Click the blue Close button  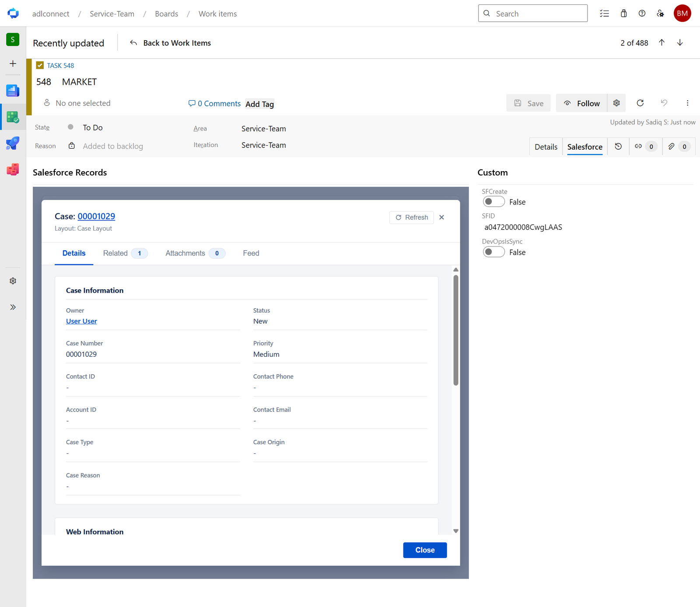425,550
